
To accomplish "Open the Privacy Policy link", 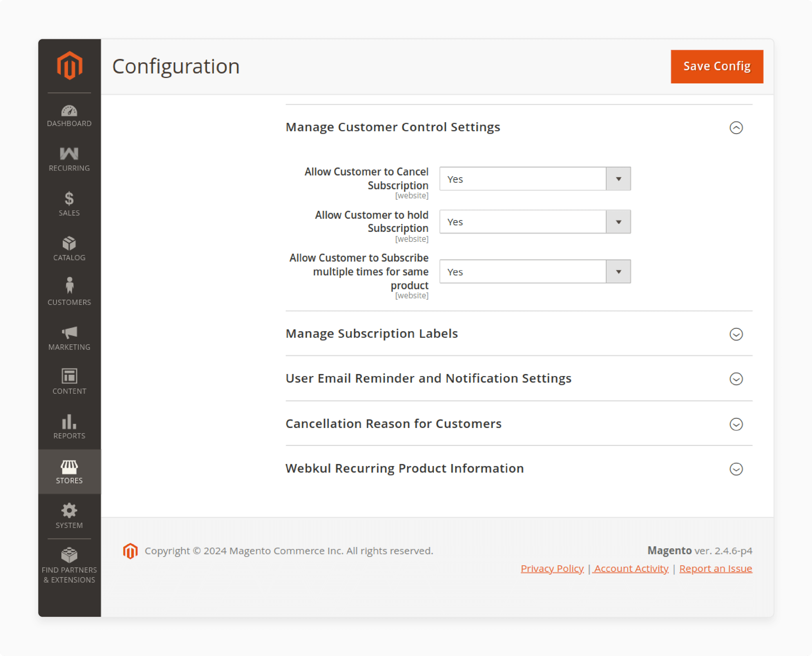I will (x=552, y=569).
